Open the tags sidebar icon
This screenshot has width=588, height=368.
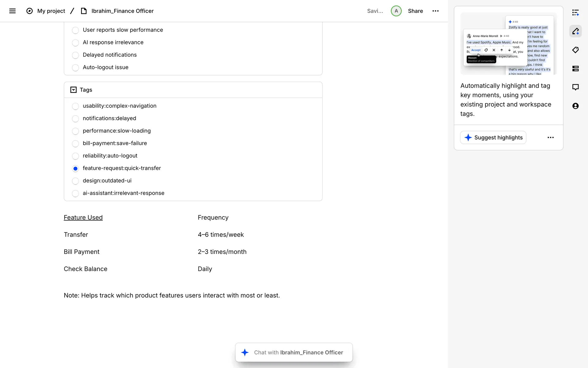click(x=575, y=50)
